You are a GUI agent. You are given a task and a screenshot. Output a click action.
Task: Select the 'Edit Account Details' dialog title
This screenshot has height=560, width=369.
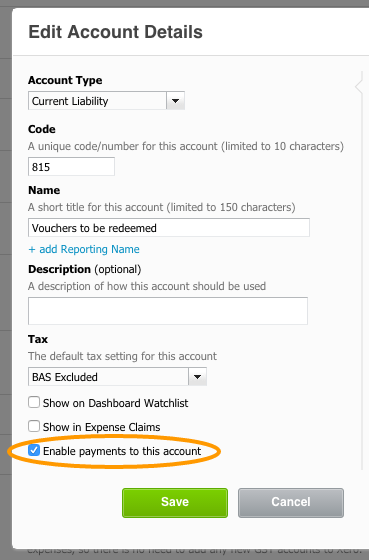(x=115, y=32)
